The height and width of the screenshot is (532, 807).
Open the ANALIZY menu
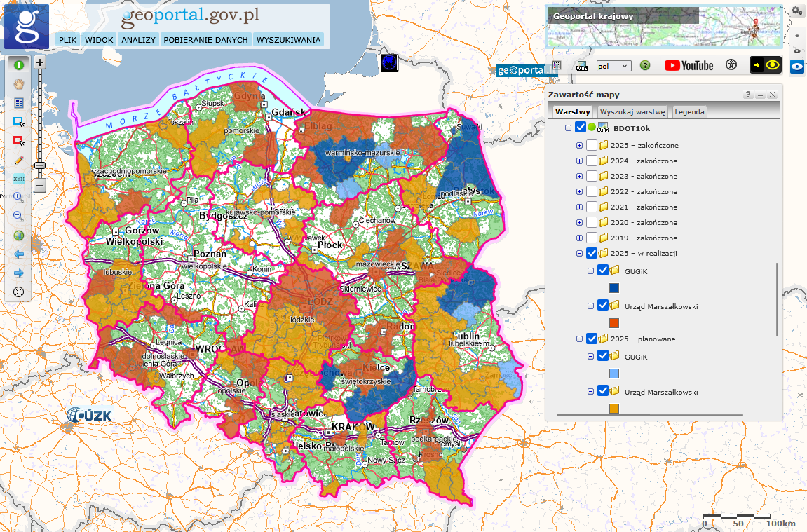point(138,40)
